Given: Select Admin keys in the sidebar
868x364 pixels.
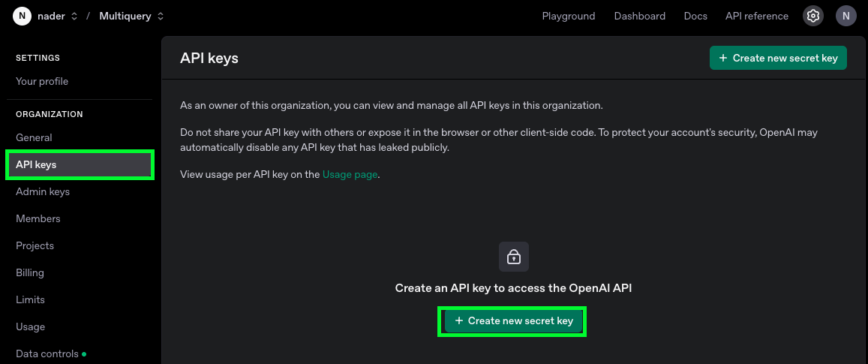Looking at the screenshot, I should point(43,191).
